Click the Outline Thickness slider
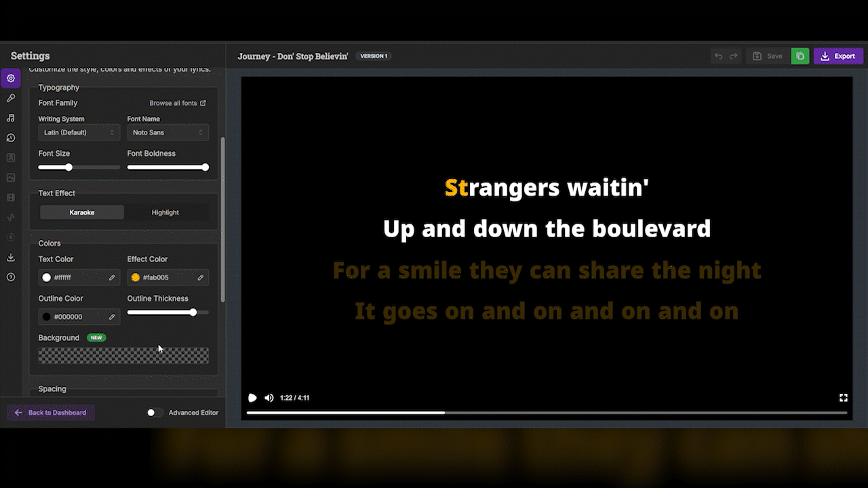This screenshot has height=488, width=868. [x=168, y=312]
